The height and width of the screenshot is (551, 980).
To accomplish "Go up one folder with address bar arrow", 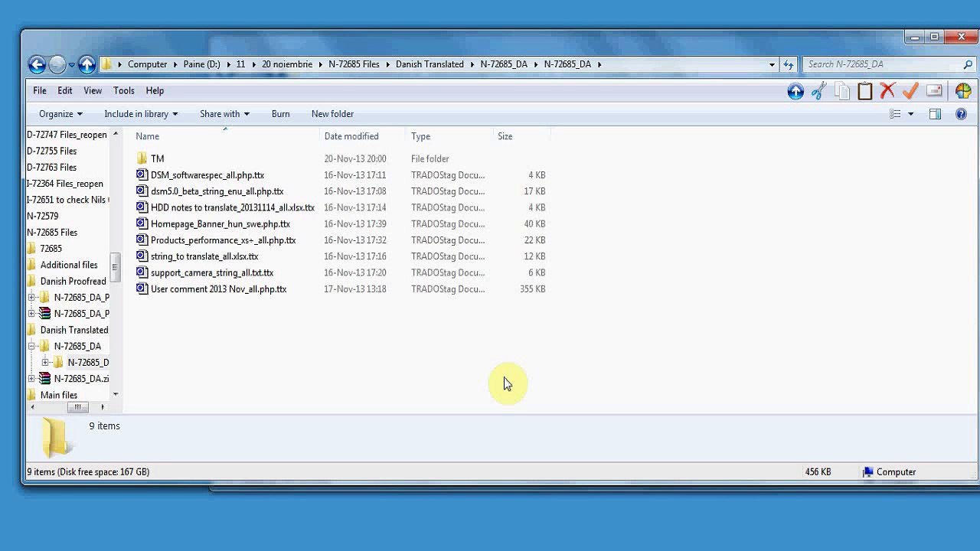I will (x=87, y=64).
